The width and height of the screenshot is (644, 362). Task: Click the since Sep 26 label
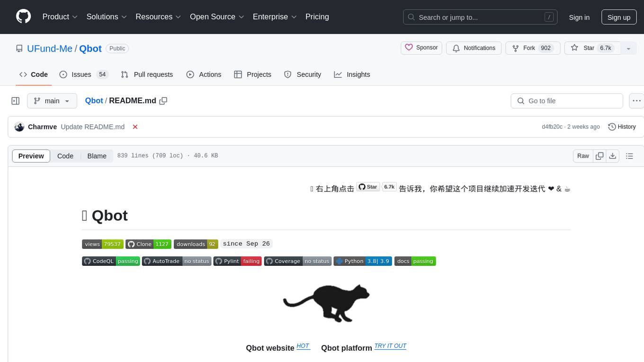[x=246, y=244]
